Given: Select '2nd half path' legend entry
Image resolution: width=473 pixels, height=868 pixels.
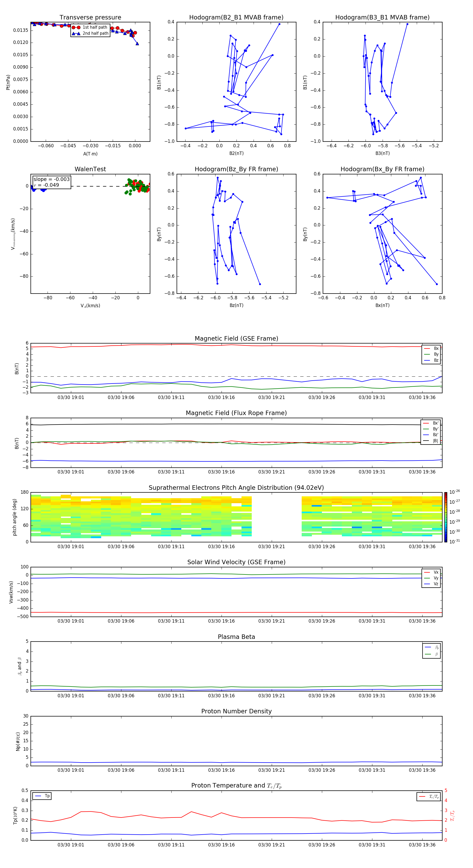Looking at the screenshot, I should coord(90,33).
